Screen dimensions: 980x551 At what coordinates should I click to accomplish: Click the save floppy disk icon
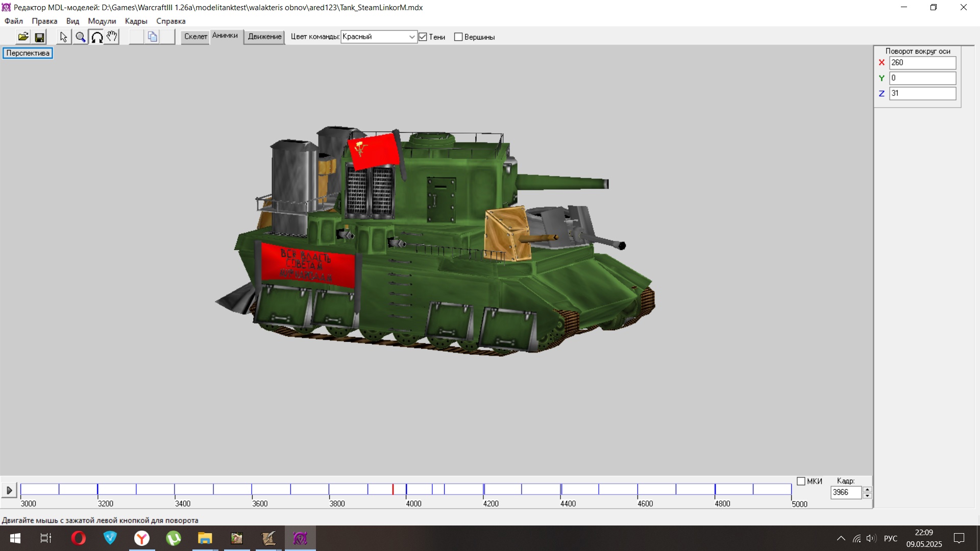pyautogui.click(x=39, y=37)
